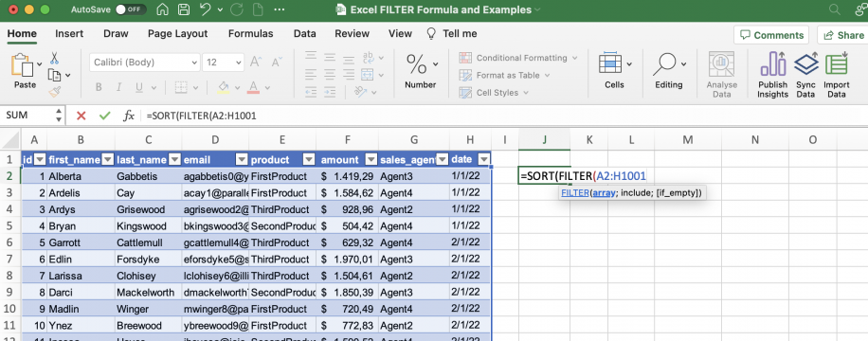Expand the Paste options arrow
This screenshot has height=341, width=868.
click(x=39, y=64)
